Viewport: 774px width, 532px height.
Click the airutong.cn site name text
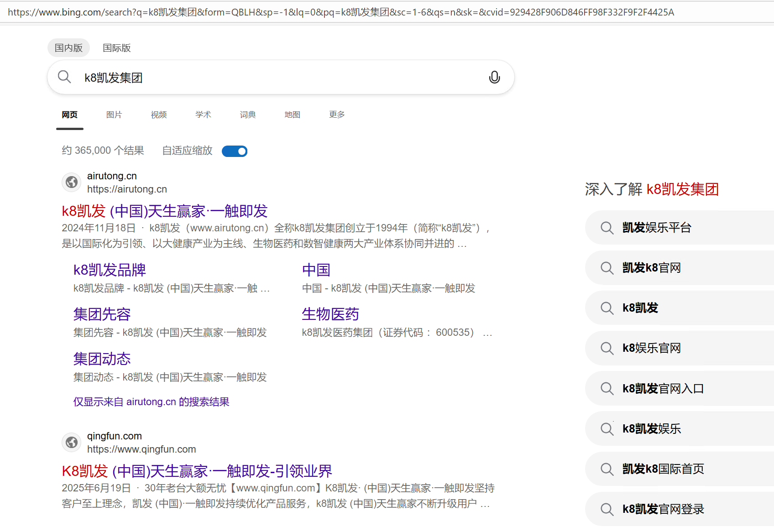[x=112, y=176]
